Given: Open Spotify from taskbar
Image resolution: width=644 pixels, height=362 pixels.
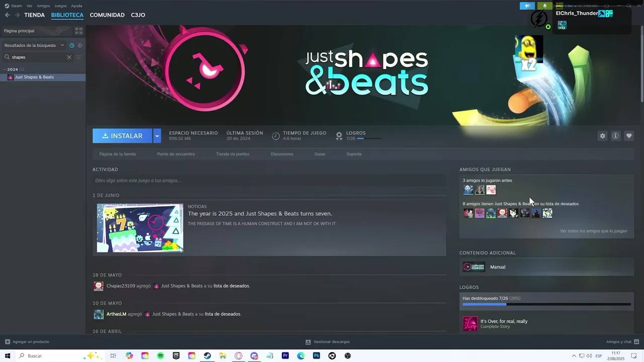Looking at the screenshot, I should (x=160, y=356).
